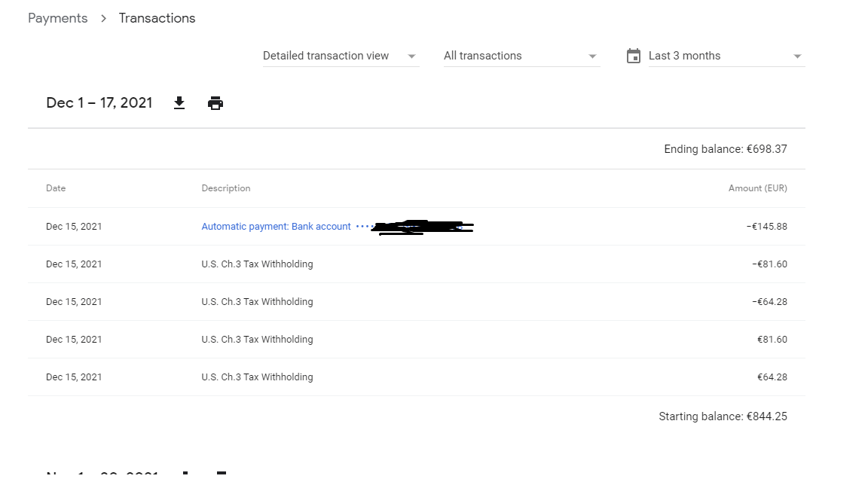Print the Dec 1 – 17, 2021 transactions
This screenshot has height=488, width=868.
215,103
